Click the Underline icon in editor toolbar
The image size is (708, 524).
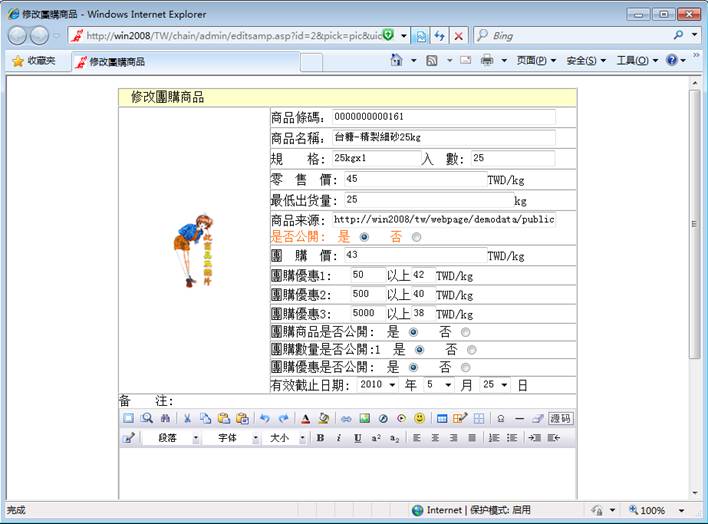click(357, 438)
